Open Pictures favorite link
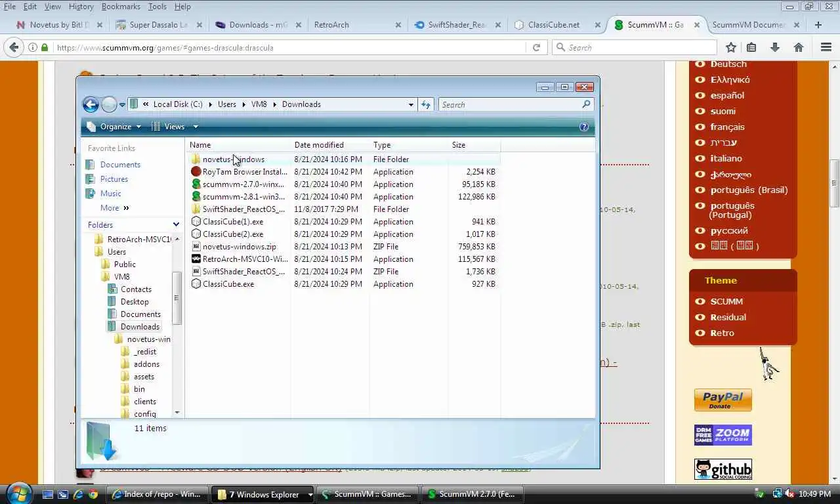 pyautogui.click(x=114, y=179)
